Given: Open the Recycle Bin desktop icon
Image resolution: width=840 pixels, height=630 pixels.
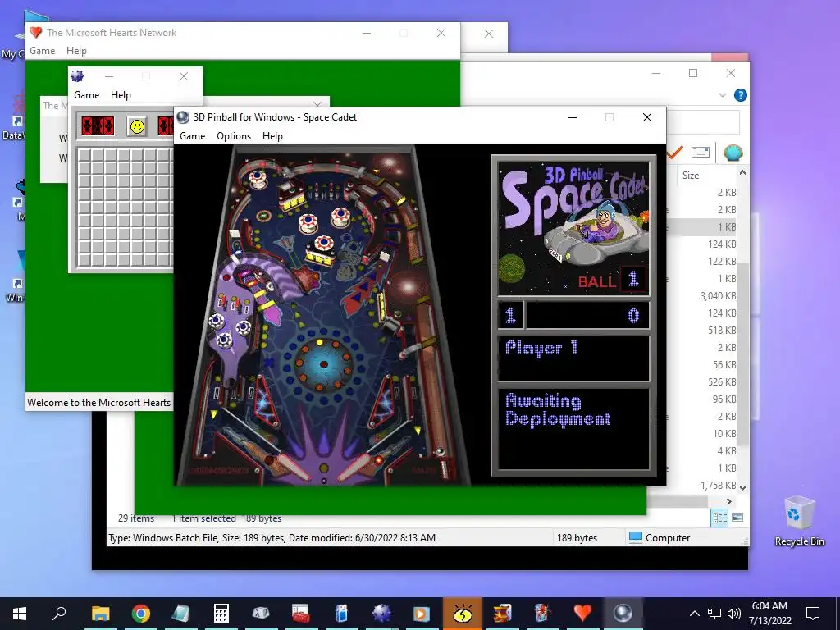Looking at the screenshot, I should point(799,521).
